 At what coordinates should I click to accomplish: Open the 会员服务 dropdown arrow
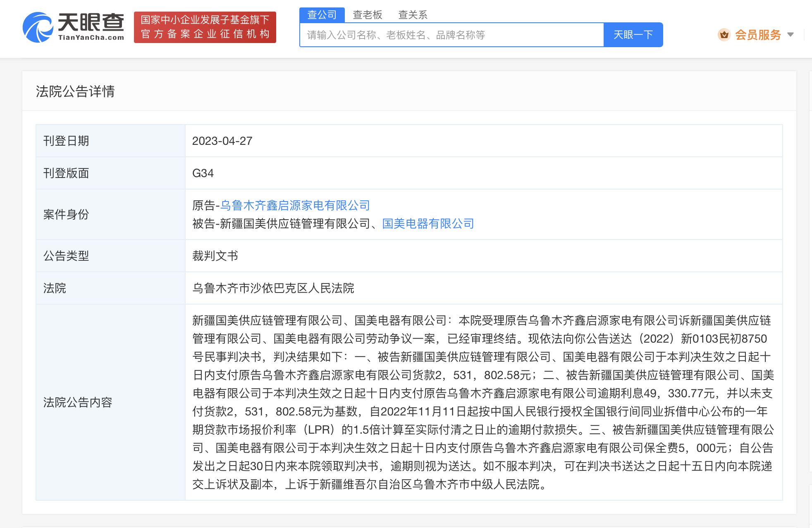point(790,35)
